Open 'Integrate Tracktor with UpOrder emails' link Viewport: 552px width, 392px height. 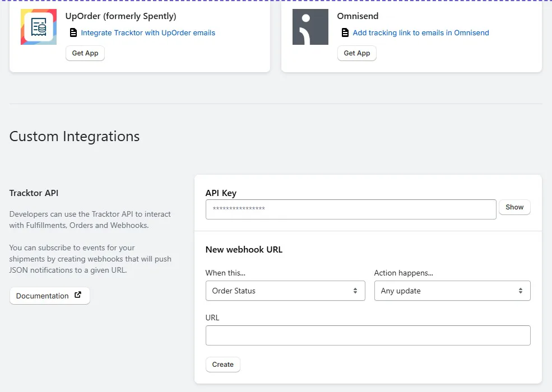[148, 32]
